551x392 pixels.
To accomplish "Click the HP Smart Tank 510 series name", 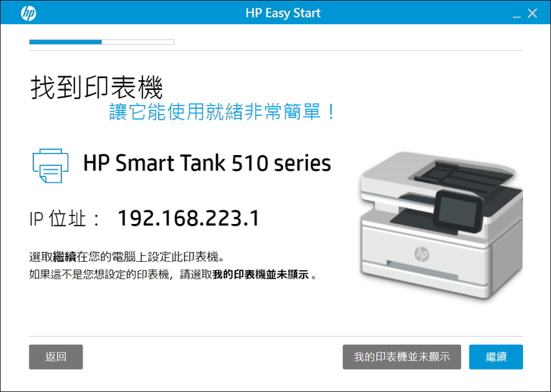I will tap(207, 163).
